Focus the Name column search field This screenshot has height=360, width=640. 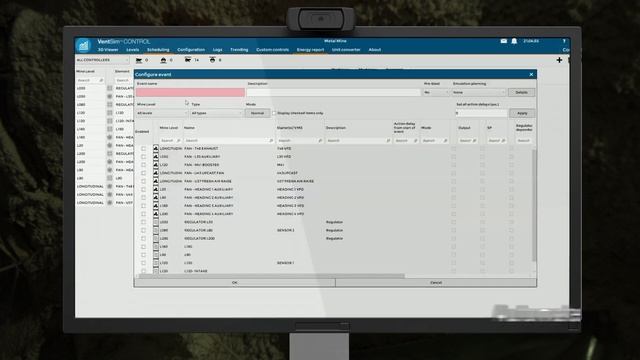click(x=229, y=141)
